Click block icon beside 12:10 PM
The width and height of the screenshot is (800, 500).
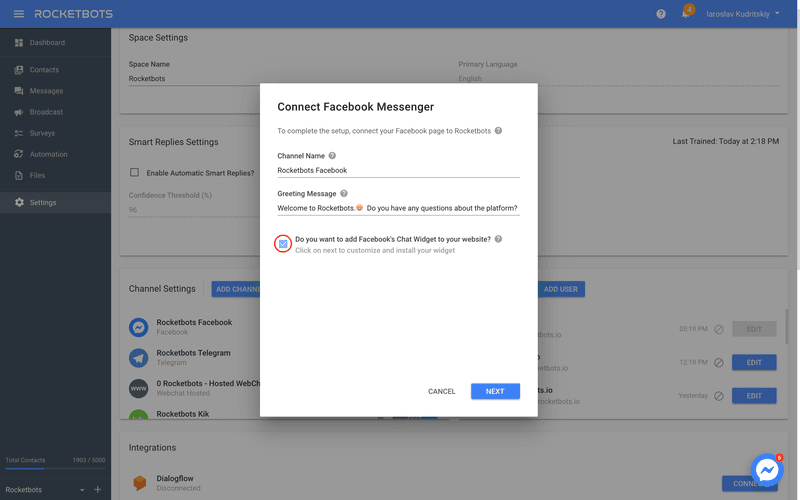[719, 363]
